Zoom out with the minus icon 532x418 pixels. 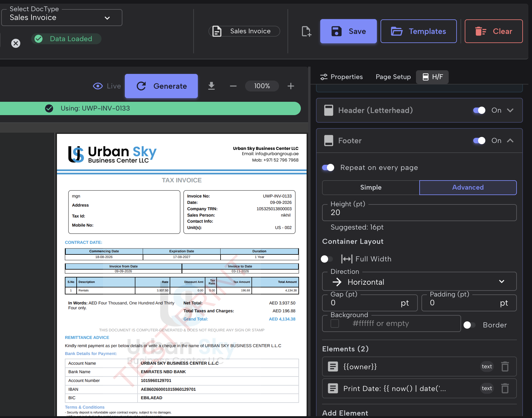coord(233,86)
